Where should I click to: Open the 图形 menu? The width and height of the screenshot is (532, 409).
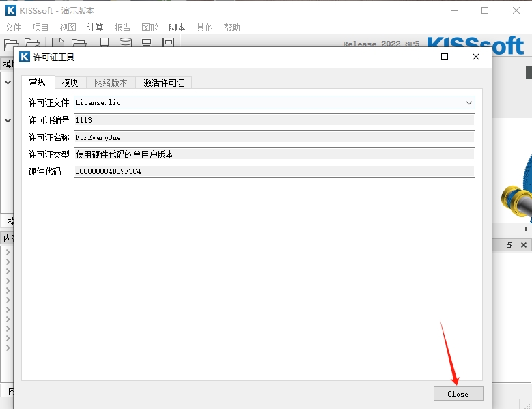click(x=150, y=27)
